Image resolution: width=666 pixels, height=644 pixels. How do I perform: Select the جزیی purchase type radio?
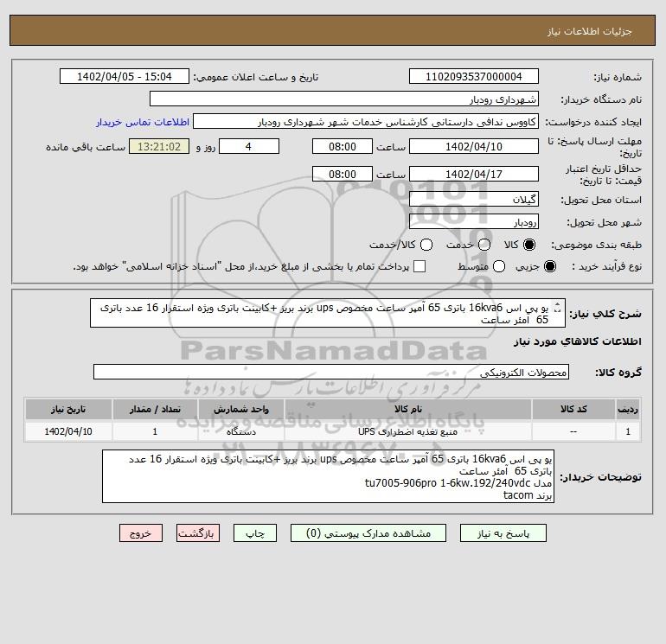[549, 266]
